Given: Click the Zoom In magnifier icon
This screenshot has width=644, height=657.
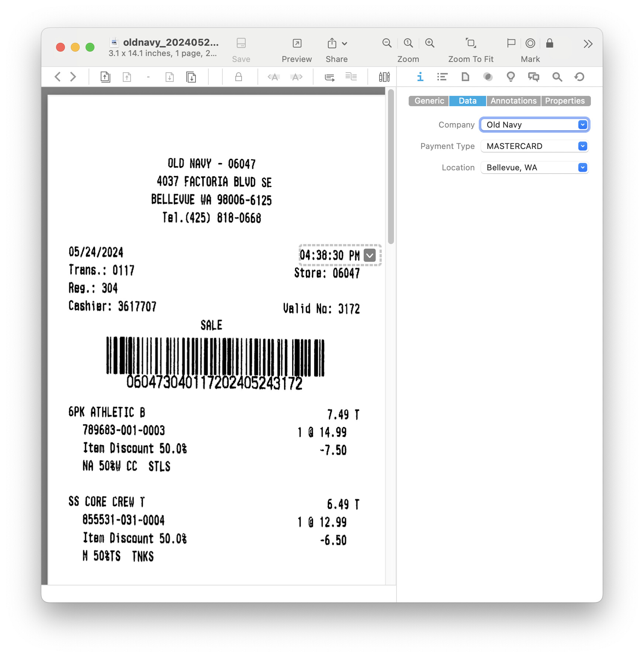Looking at the screenshot, I should pos(430,43).
